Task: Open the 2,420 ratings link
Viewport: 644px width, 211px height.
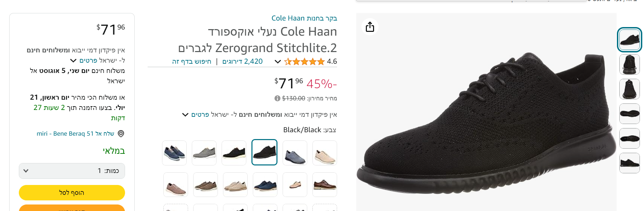Action: pyautogui.click(x=243, y=61)
